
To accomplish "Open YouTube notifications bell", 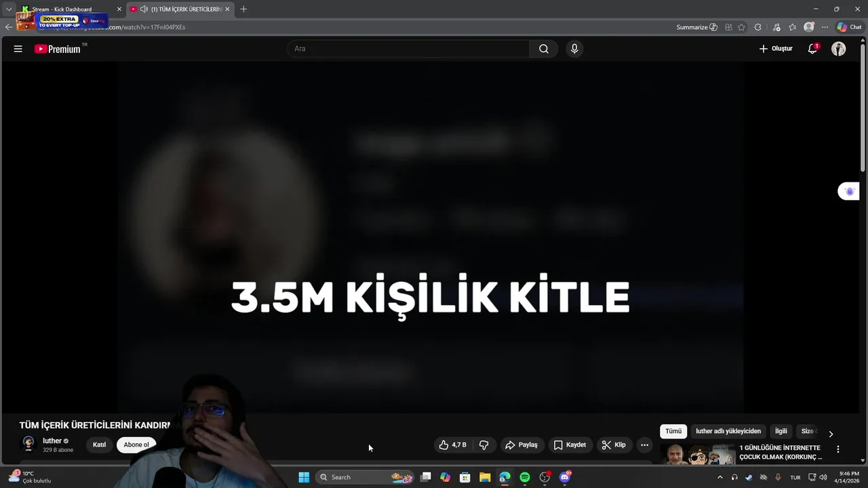I will click(x=812, y=49).
